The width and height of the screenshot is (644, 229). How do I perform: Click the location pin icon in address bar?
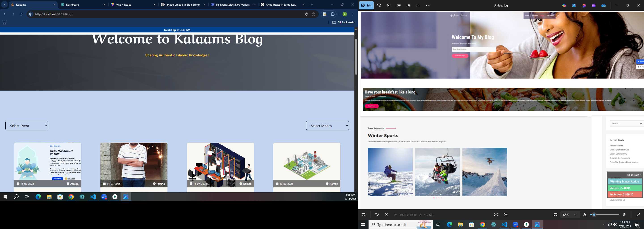(306, 14)
